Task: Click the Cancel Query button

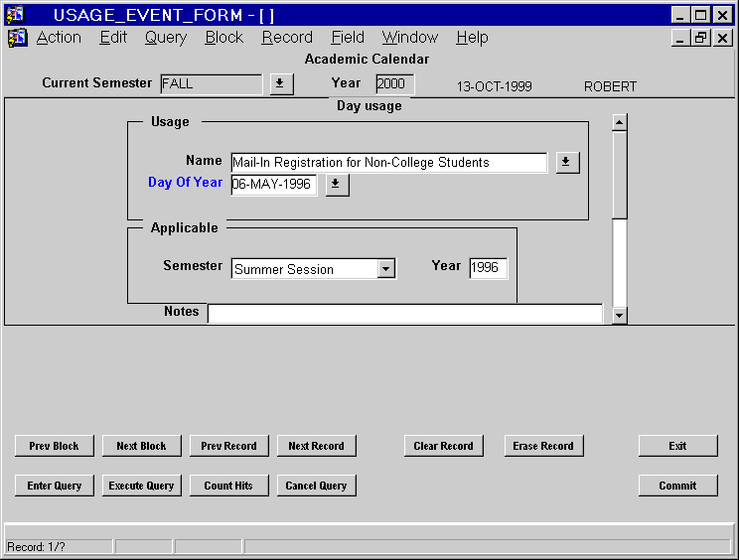Action: coord(316,486)
